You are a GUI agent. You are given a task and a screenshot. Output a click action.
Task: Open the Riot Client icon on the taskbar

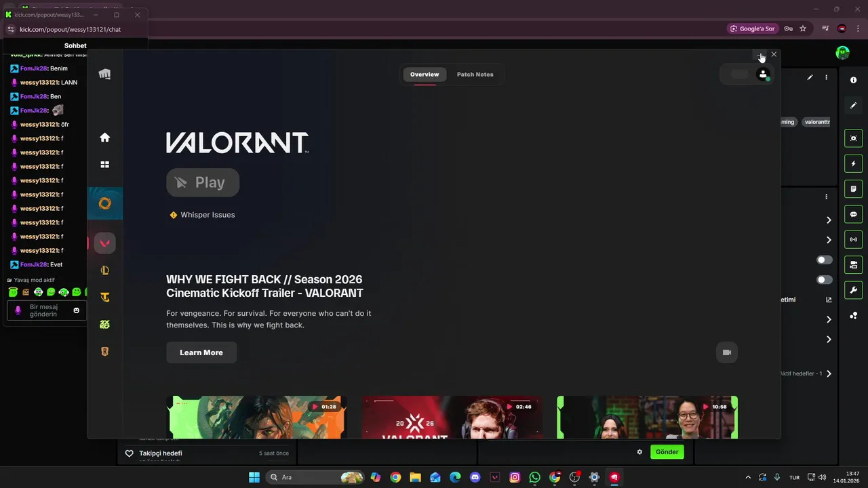tap(614, 477)
